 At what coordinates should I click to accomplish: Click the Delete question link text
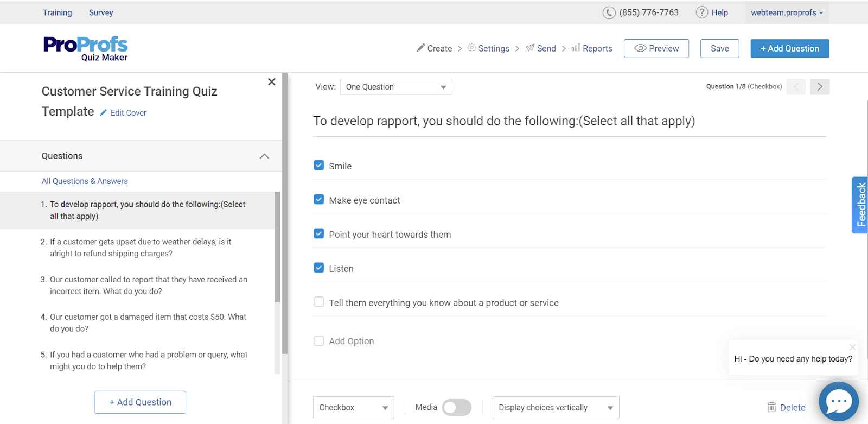pos(793,408)
